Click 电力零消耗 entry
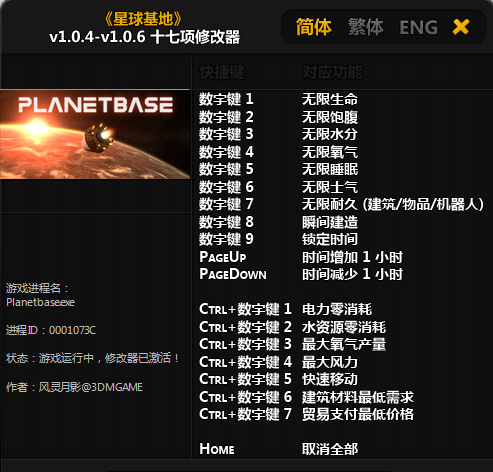The image size is (493, 472). [337, 309]
